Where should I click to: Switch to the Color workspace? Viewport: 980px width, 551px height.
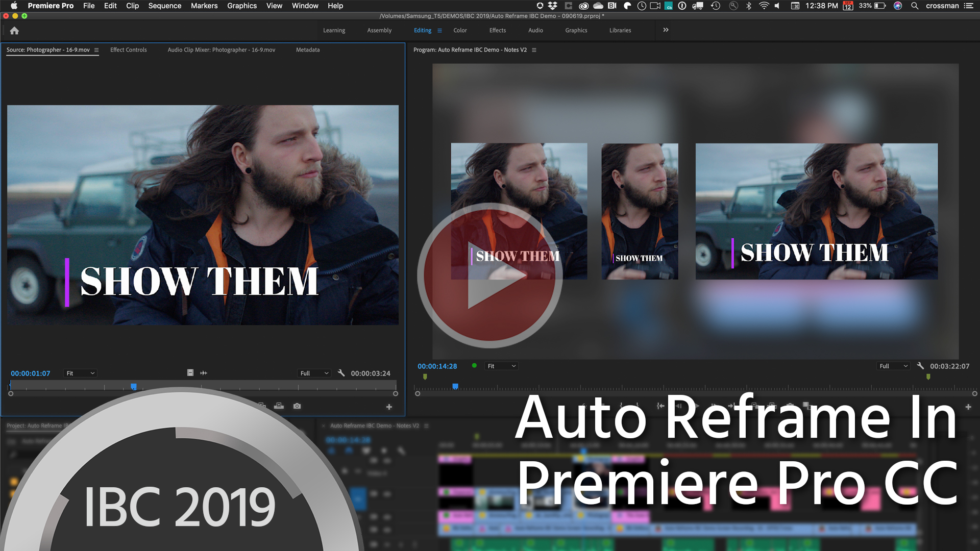460,31
